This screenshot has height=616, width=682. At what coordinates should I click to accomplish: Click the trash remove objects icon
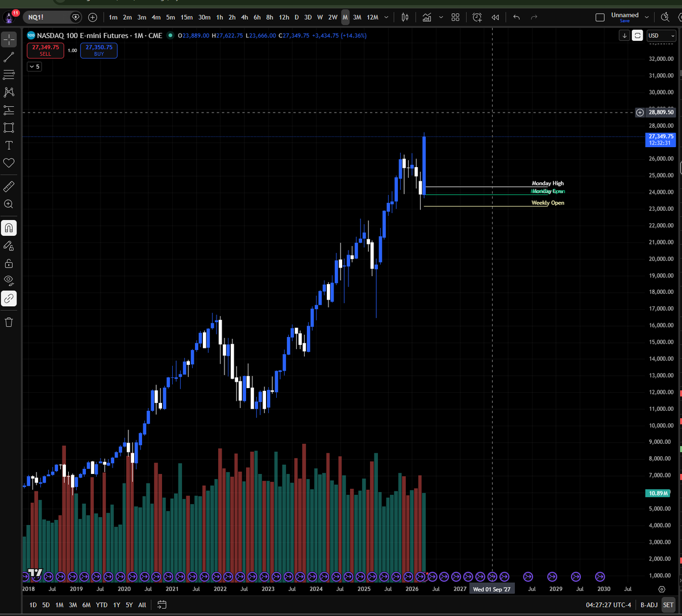tap(9, 322)
